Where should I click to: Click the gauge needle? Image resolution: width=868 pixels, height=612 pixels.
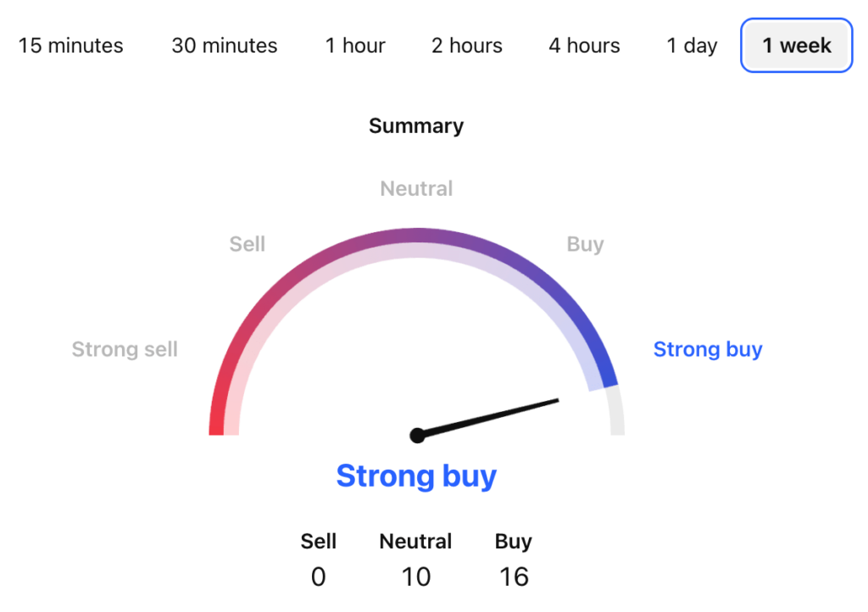(492, 415)
